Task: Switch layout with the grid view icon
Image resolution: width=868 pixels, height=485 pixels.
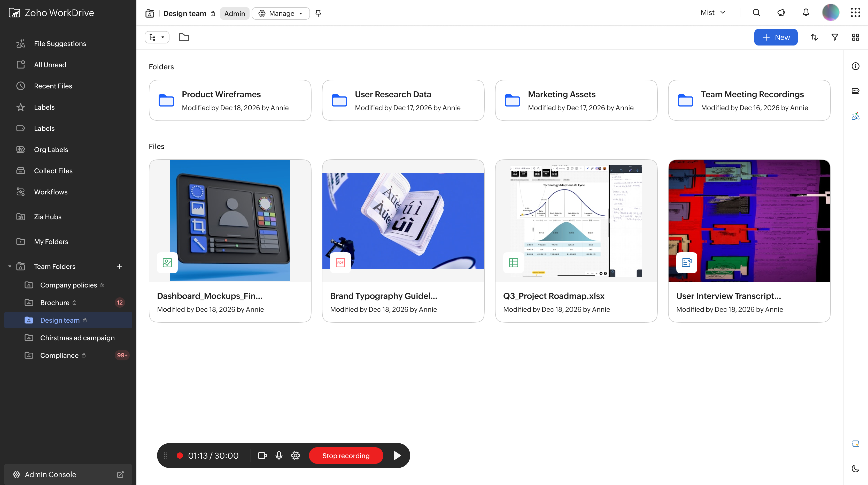Action: (855, 37)
